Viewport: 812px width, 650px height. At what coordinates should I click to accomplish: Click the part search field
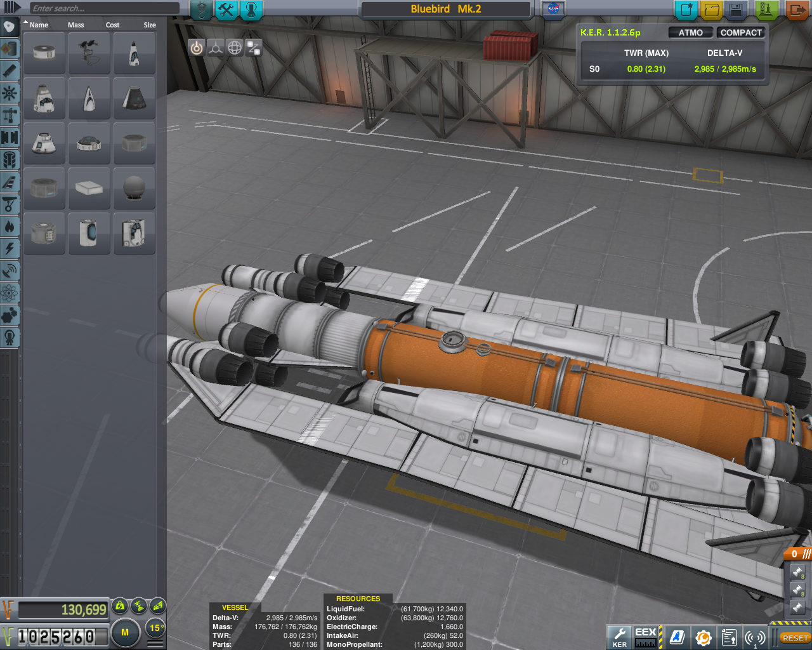(x=105, y=8)
